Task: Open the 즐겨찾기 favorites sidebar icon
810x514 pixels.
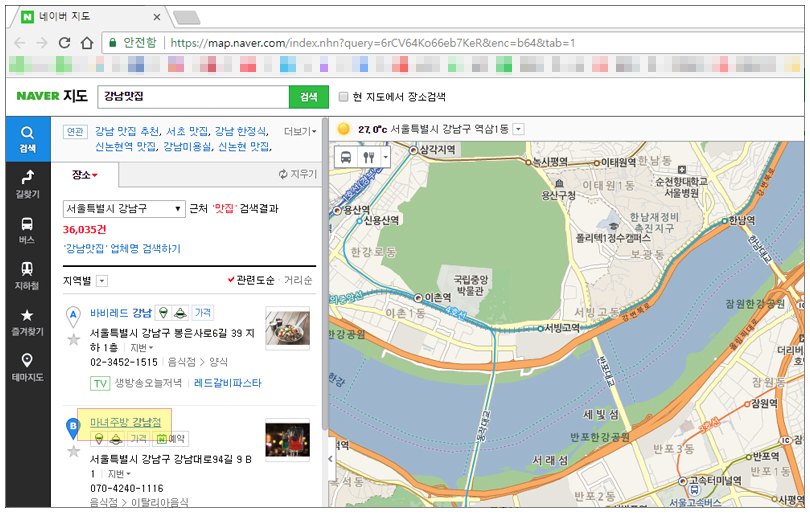Action: pyautogui.click(x=27, y=322)
